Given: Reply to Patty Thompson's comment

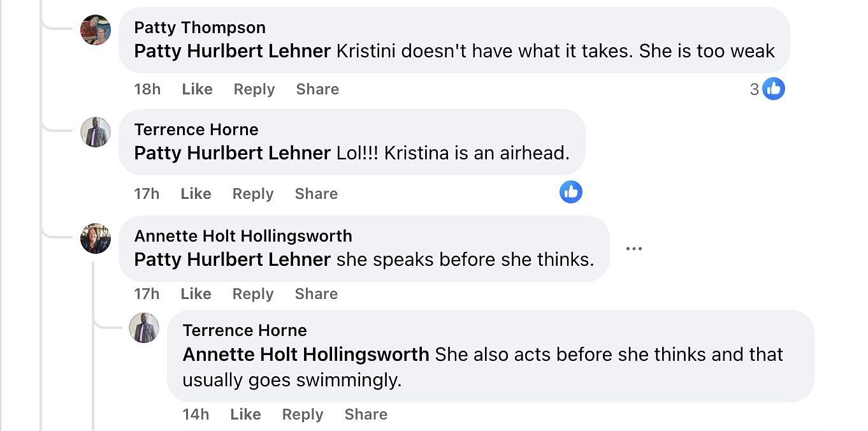Looking at the screenshot, I should 254,89.
